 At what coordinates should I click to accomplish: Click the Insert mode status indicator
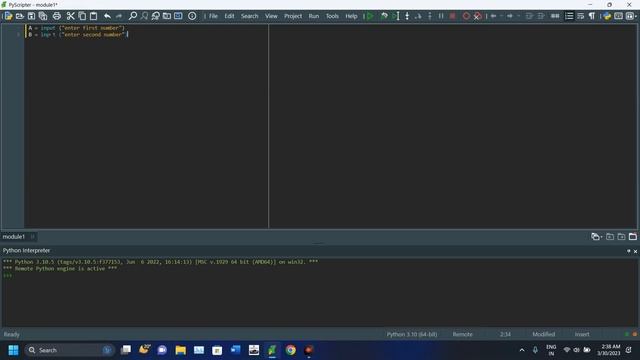(x=582, y=334)
